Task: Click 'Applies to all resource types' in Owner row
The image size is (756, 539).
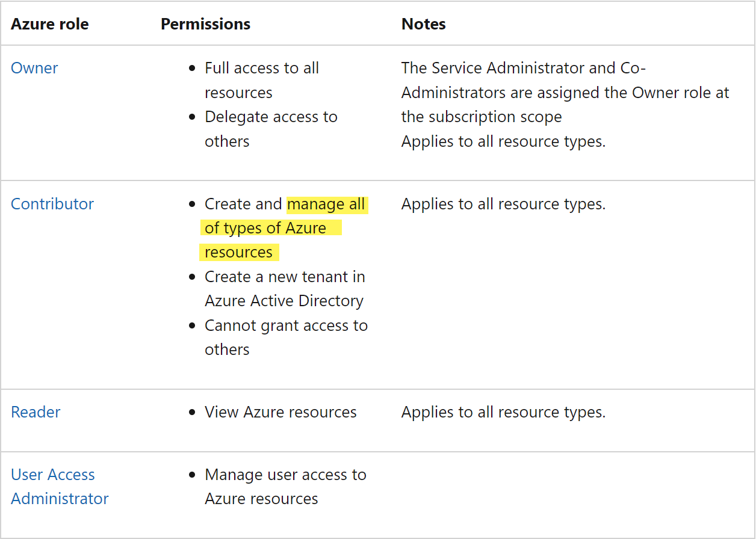Action: pos(503,141)
